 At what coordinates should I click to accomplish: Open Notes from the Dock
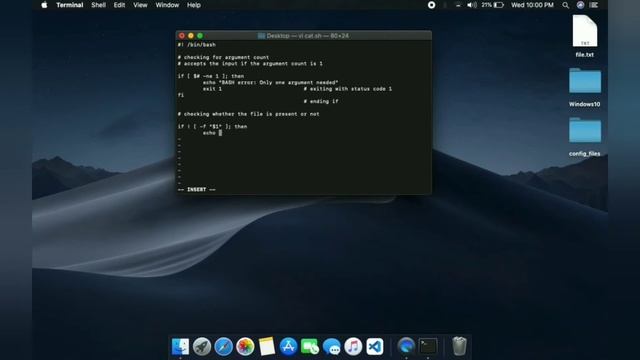[x=267, y=347]
